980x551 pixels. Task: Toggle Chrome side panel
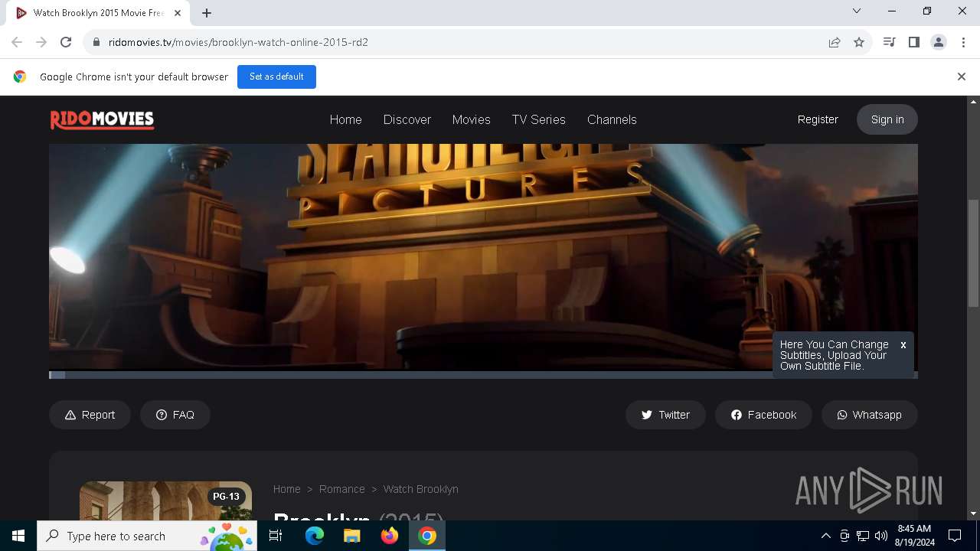point(913,42)
